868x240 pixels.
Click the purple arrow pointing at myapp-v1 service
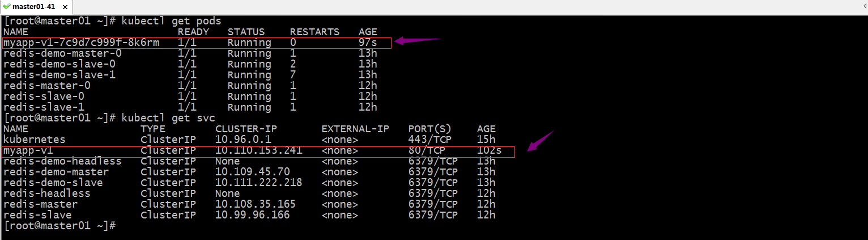click(x=541, y=141)
